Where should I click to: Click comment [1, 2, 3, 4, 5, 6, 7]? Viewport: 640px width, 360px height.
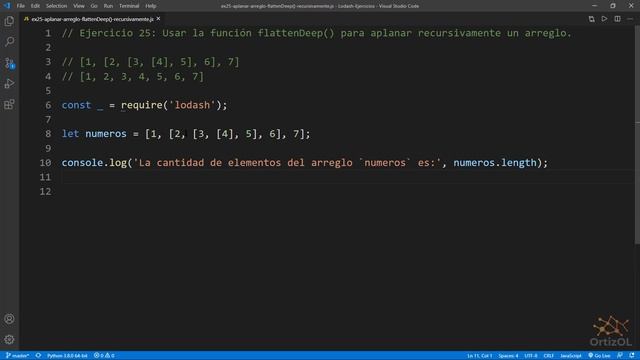click(133, 76)
